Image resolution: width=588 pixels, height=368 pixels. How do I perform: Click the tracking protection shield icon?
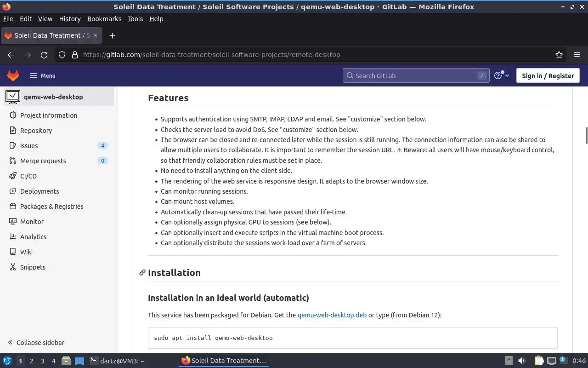tap(62, 55)
